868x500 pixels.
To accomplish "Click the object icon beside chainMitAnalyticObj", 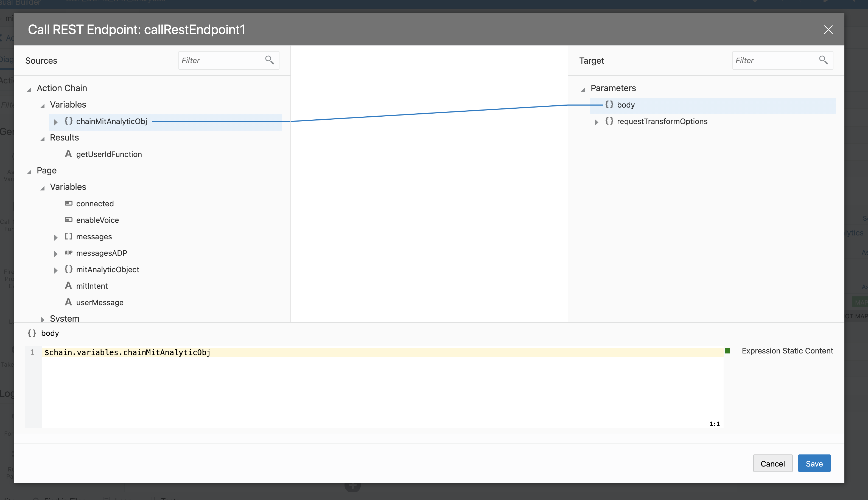I will [69, 121].
